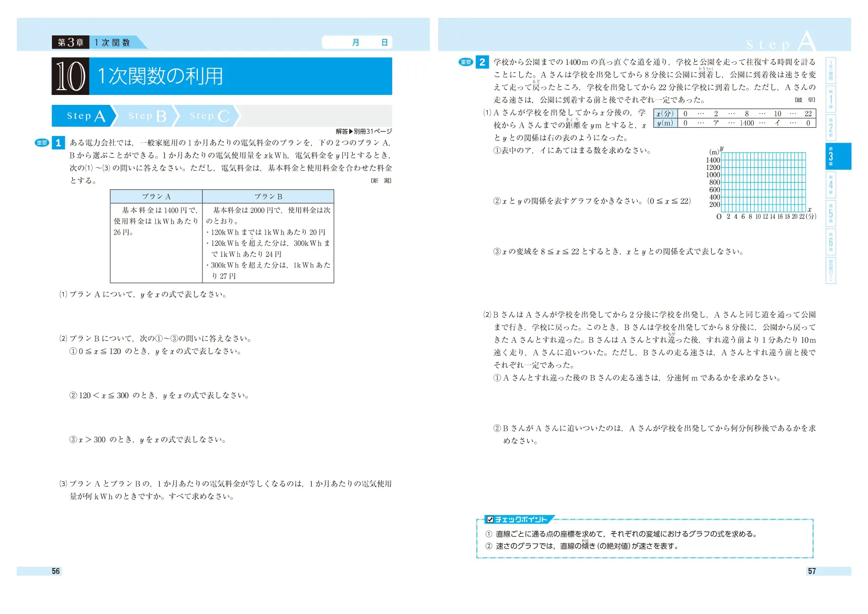This screenshot has width=868, height=614.
Task: Click question (1) プランAについて
Action: click(143, 294)
